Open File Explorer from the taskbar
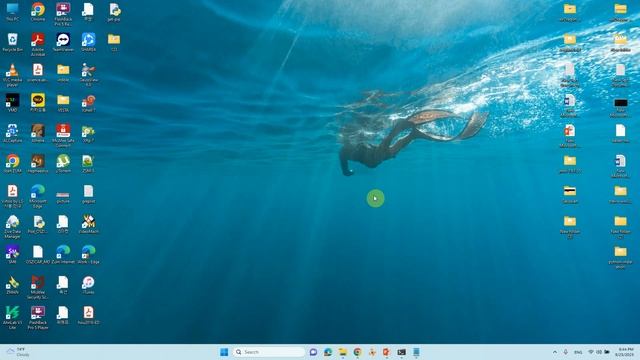Screen dimensions: 640x360 coord(342,352)
